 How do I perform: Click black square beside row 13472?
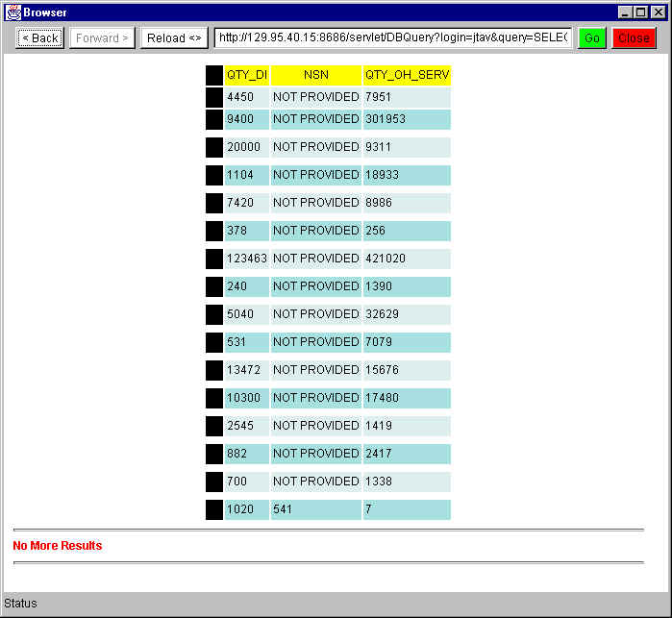click(214, 370)
